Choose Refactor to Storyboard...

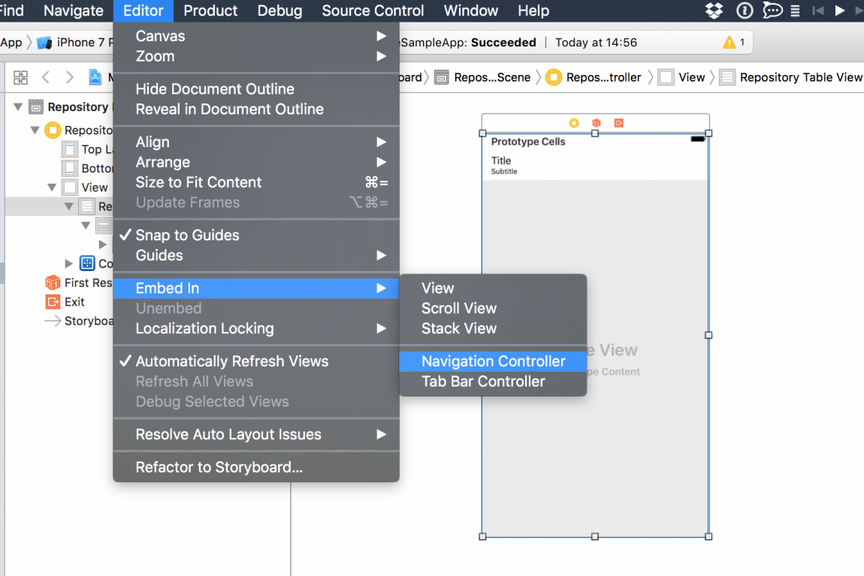tap(256, 467)
